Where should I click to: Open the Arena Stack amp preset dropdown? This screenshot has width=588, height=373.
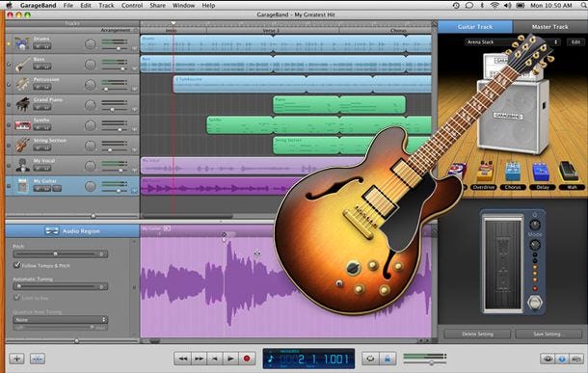point(513,42)
